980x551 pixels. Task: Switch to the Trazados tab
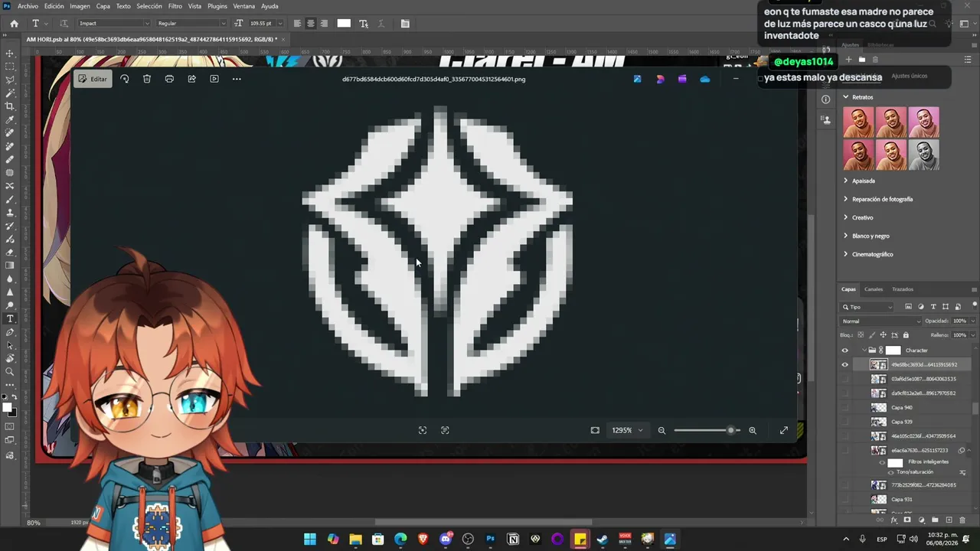pyautogui.click(x=903, y=289)
